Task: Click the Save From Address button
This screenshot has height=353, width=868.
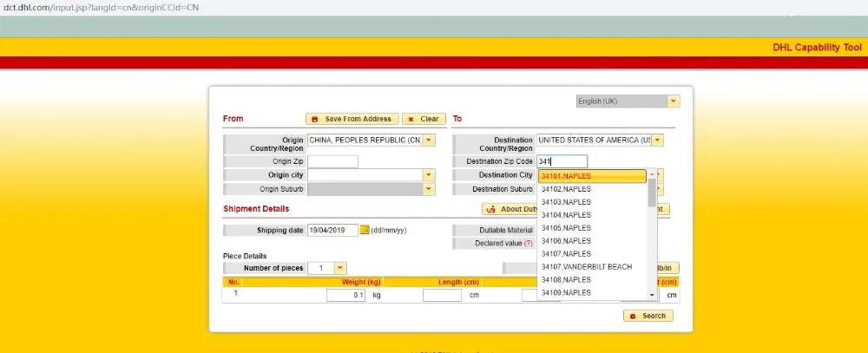Action: point(352,119)
